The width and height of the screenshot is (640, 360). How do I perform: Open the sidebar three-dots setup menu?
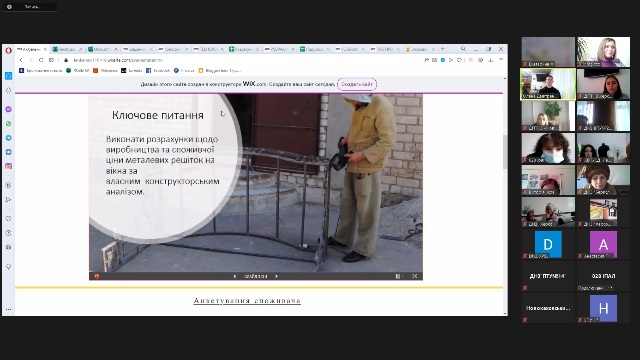(x=8, y=309)
